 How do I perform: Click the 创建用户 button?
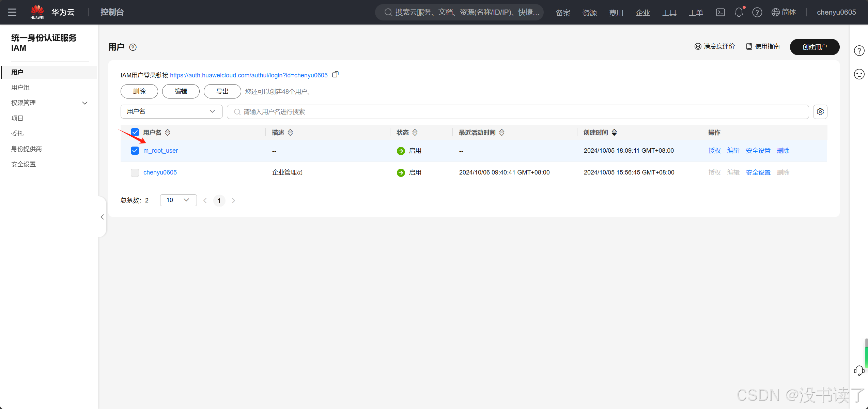pos(814,47)
